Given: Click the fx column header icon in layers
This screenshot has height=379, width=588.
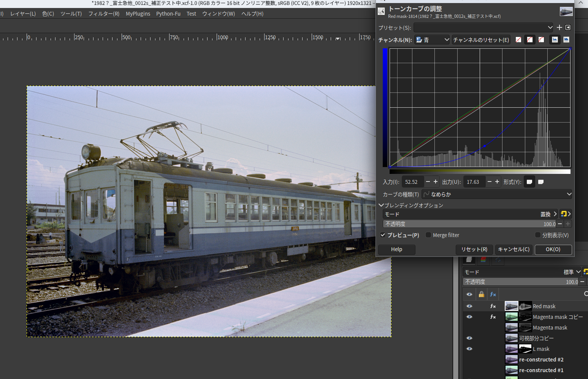Looking at the screenshot, I should point(493,294).
